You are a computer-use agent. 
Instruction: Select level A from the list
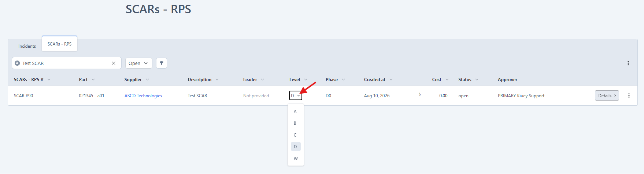(296, 112)
